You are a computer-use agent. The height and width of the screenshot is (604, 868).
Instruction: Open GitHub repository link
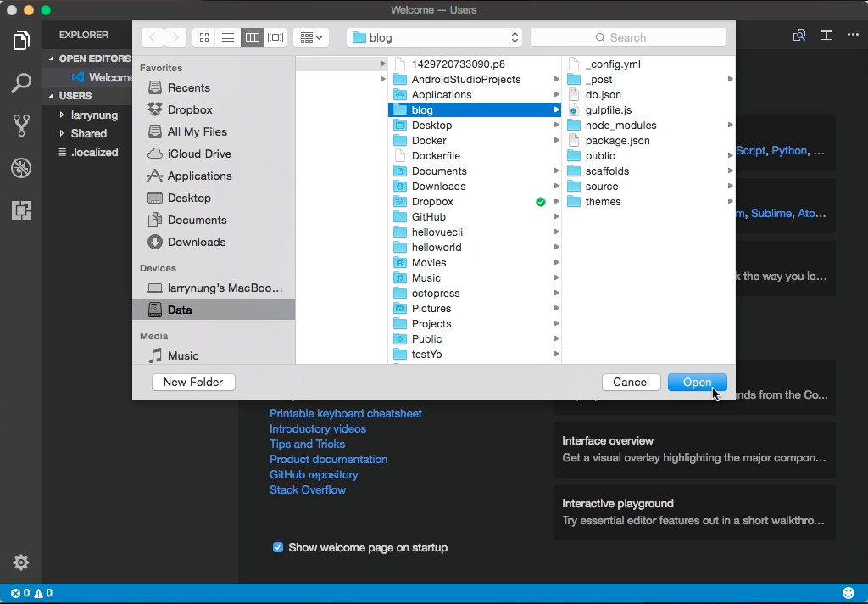click(x=314, y=474)
